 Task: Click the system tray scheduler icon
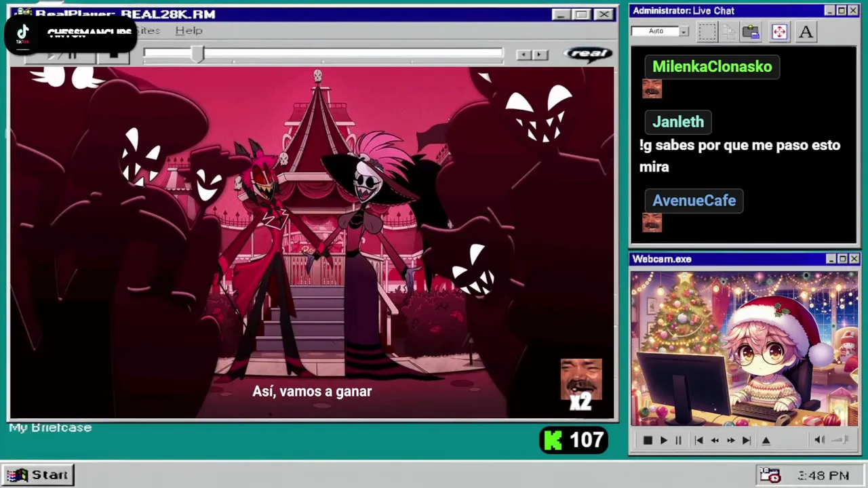(x=770, y=475)
